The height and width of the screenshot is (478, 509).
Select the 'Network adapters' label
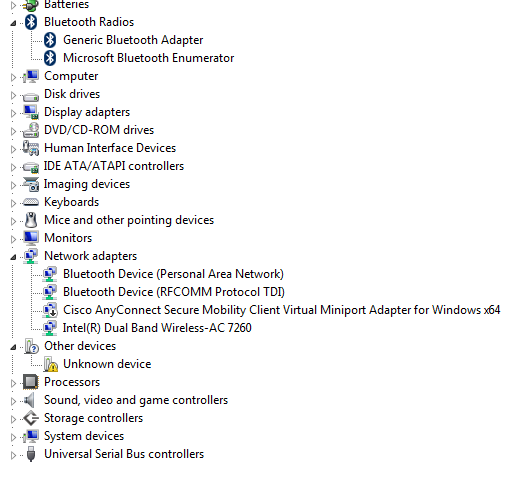click(91, 256)
